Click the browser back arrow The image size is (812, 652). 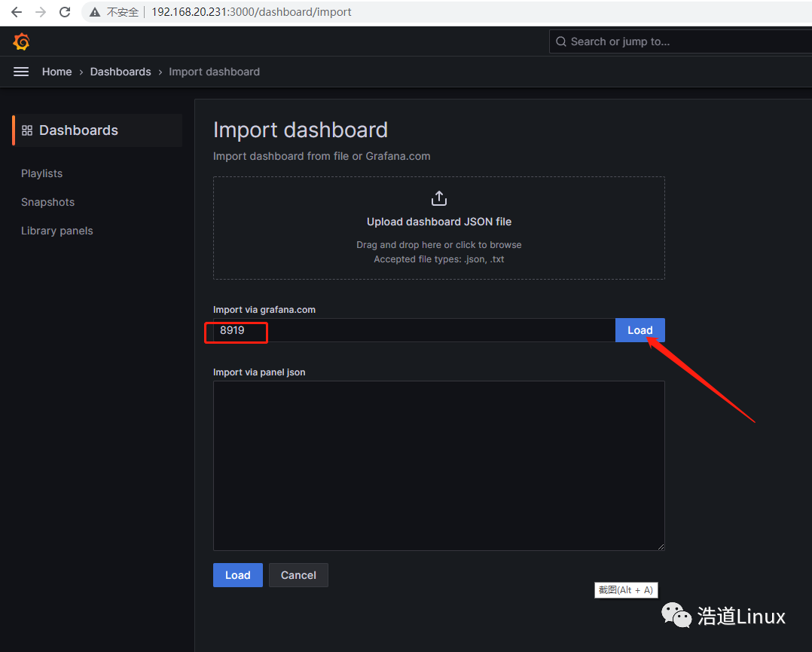pos(17,12)
